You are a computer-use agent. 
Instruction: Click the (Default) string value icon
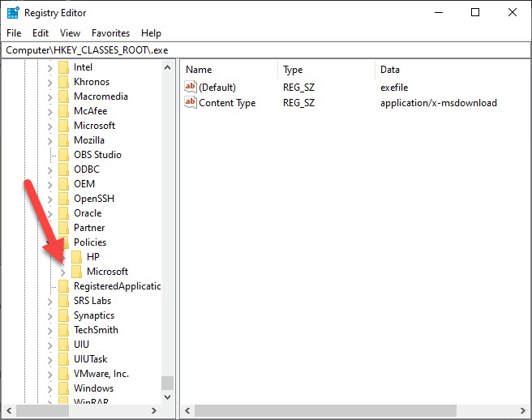pyautogui.click(x=191, y=87)
